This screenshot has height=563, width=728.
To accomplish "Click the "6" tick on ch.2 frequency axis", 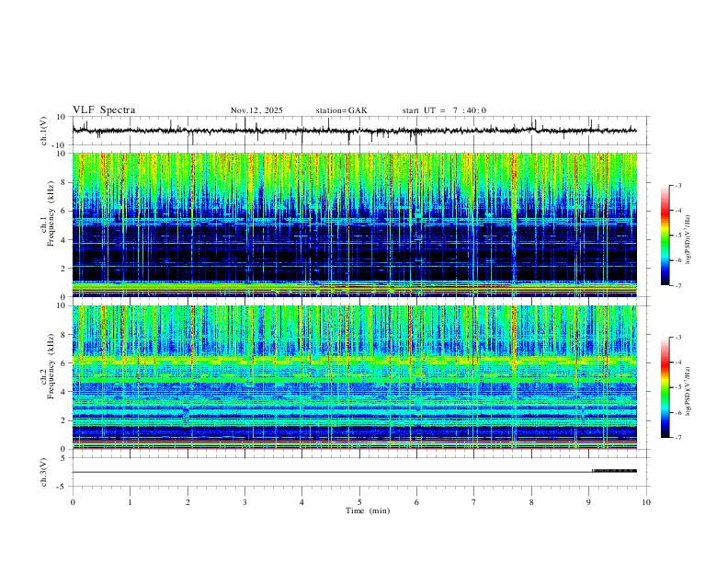I will [x=63, y=362].
